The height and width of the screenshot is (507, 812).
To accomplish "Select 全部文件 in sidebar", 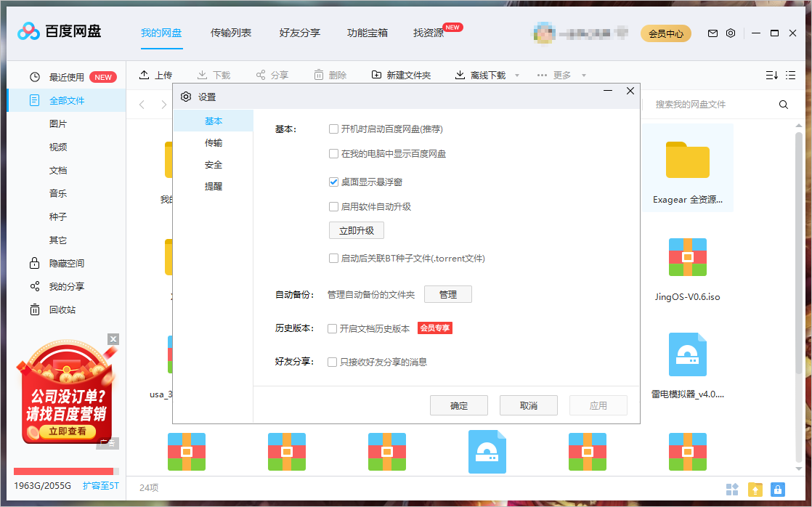I will click(x=66, y=100).
